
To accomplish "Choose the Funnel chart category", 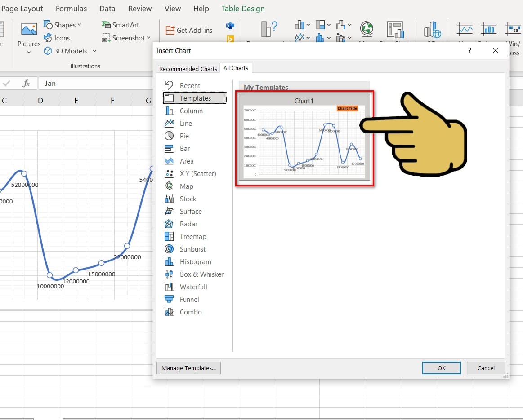I will [x=189, y=299].
